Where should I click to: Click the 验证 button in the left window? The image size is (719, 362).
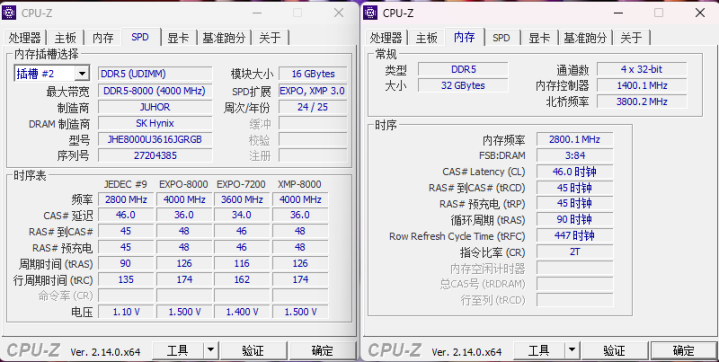253,351
